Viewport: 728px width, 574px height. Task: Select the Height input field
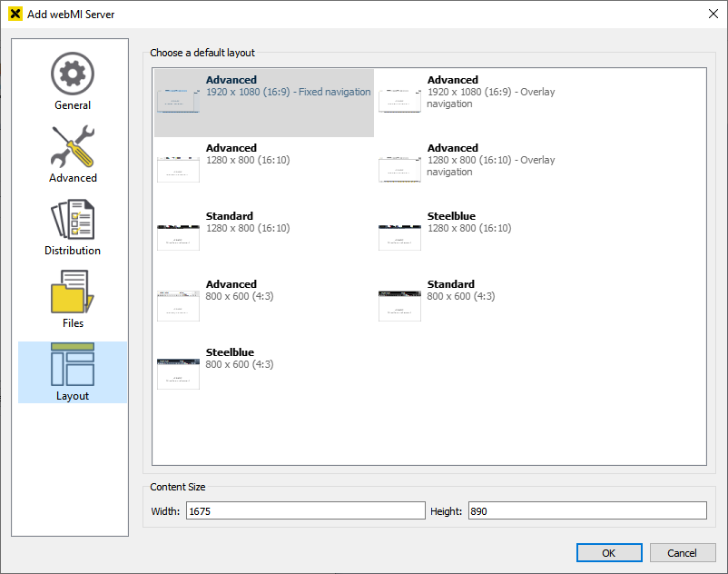(585, 510)
